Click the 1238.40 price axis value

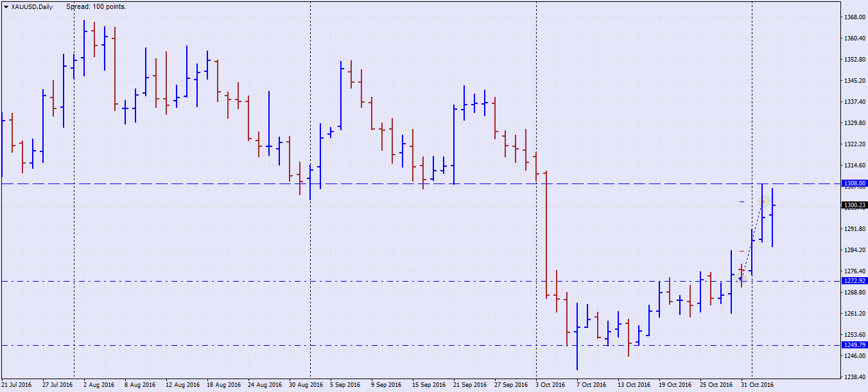click(855, 377)
